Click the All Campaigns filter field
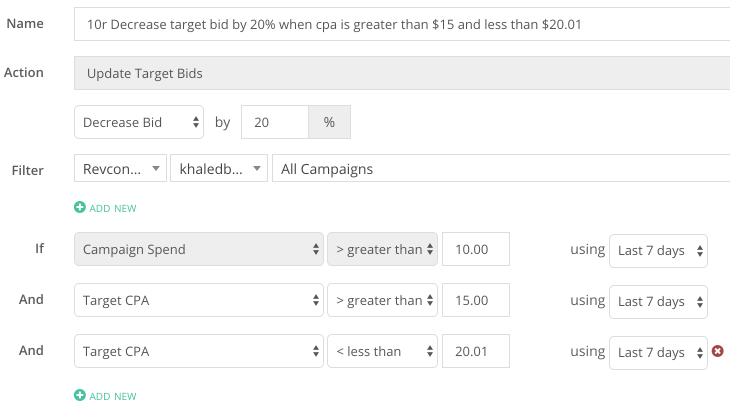730x413 pixels. (501, 169)
